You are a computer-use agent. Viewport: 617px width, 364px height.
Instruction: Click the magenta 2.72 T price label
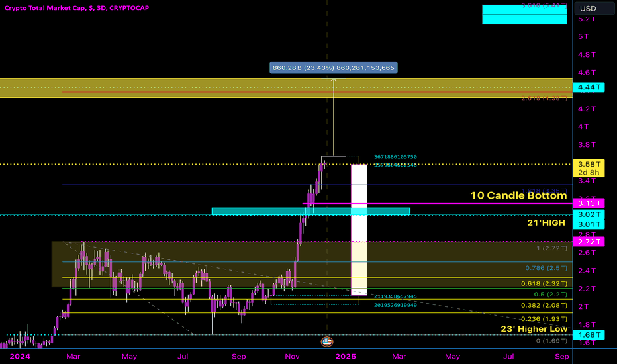click(589, 242)
